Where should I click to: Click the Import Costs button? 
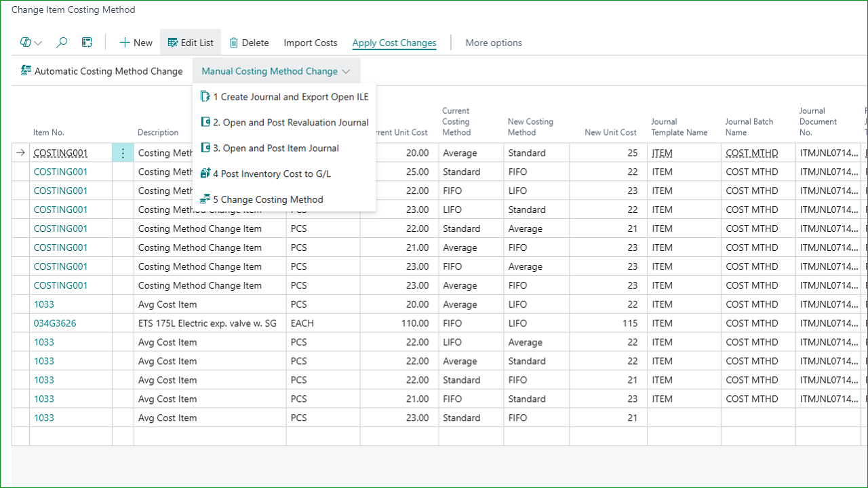coord(311,43)
